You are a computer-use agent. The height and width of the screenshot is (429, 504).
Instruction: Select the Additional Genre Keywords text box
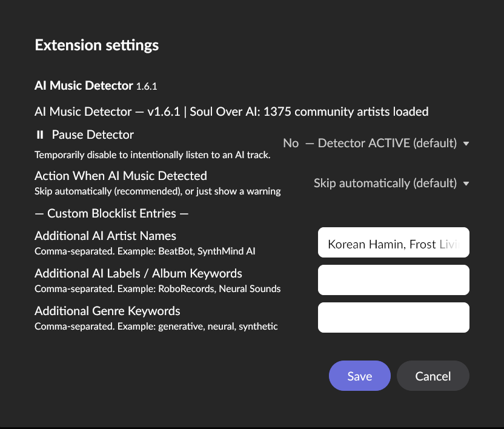point(393,318)
